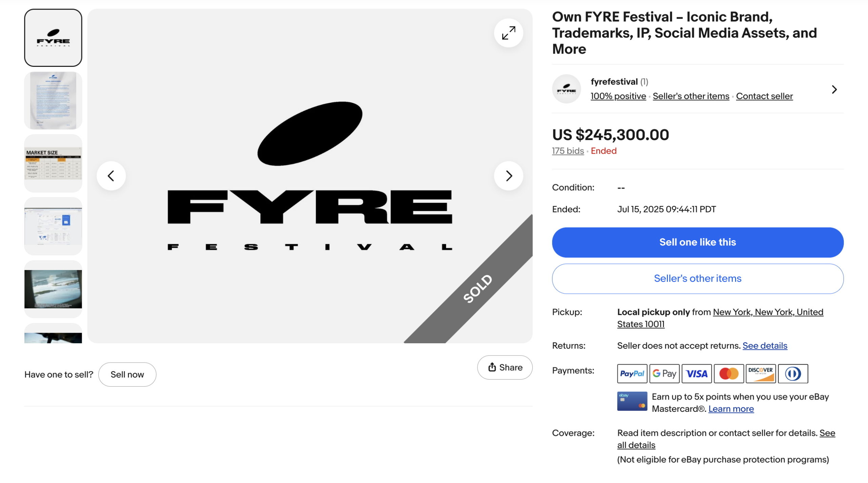This screenshot has width=868, height=483.
Task: View the 100% positive feedback link
Action: coord(618,96)
